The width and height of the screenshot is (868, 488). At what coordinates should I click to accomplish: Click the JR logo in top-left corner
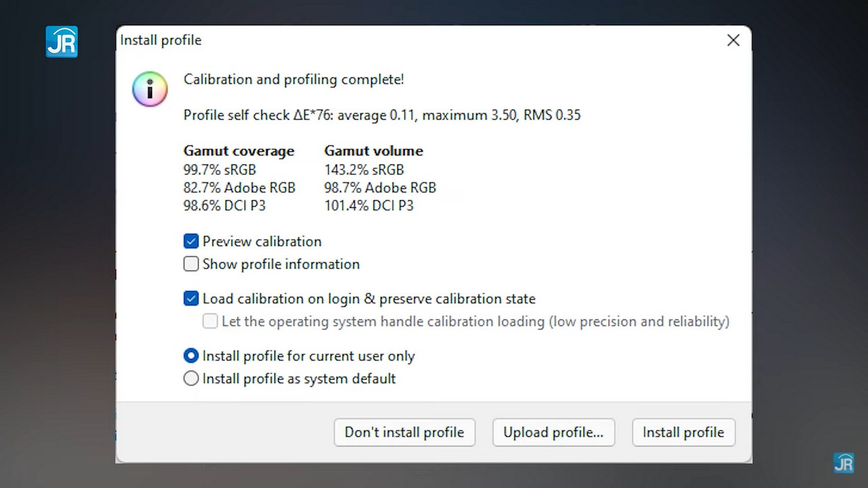click(62, 42)
